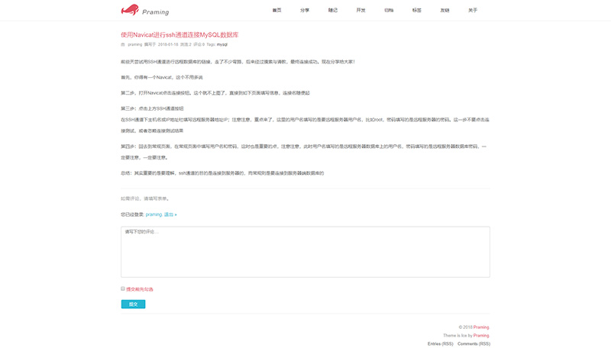Image resolution: width=611 pixels, height=364 pixels.
Task: Click the mysql tag link
Action: [x=222, y=44]
